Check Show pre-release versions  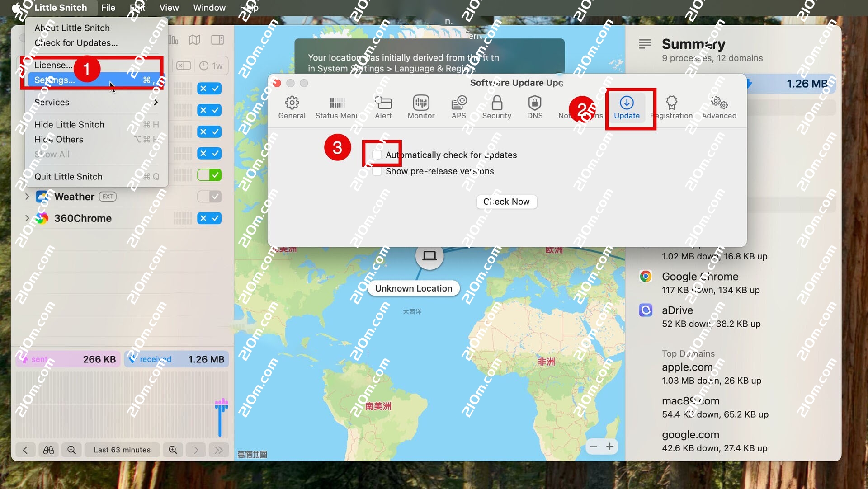[377, 171]
